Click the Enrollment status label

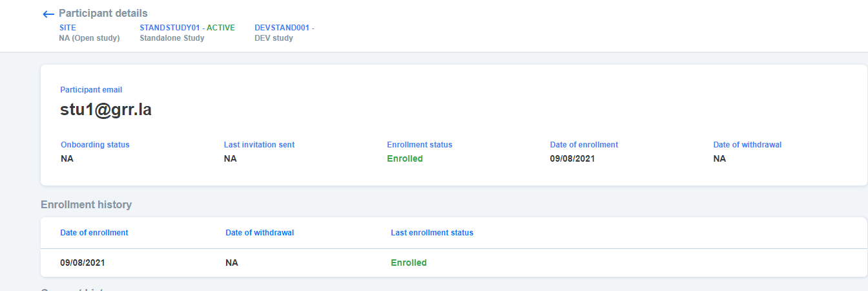pyautogui.click(x=420, y=145)
